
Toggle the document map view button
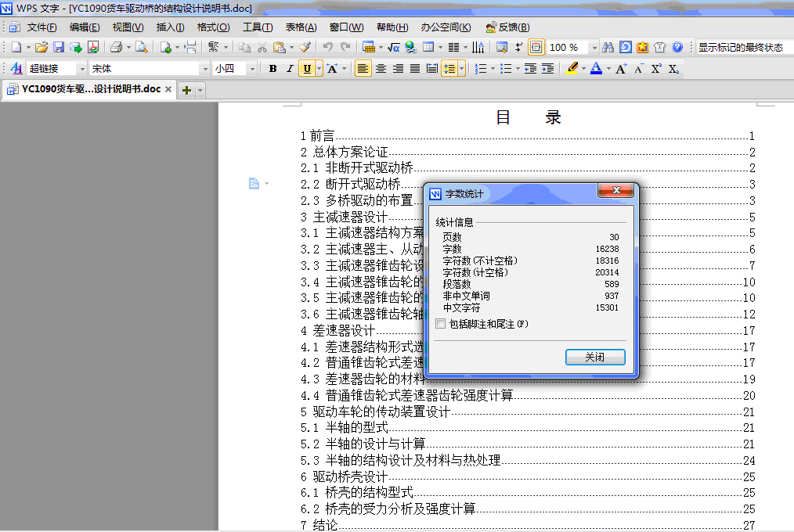536,48
